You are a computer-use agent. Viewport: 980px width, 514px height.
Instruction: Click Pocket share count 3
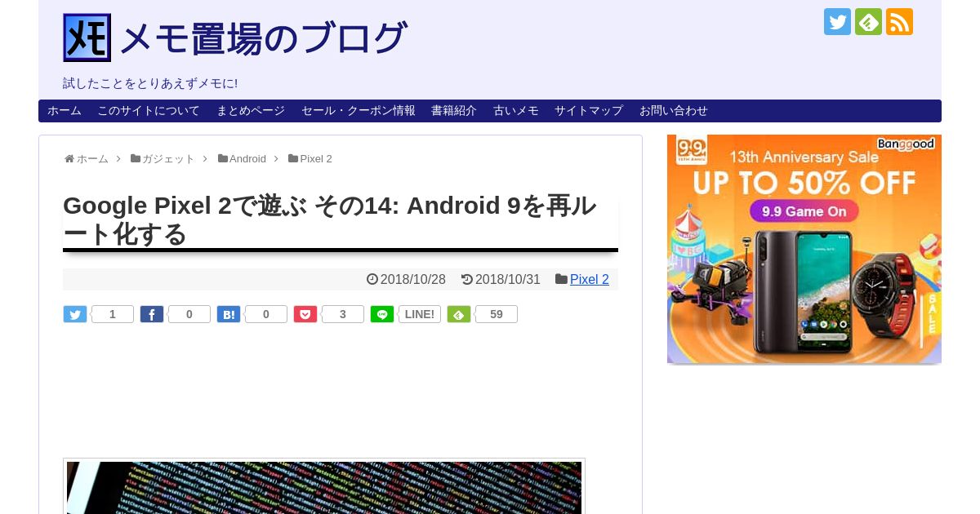[343, 314]
